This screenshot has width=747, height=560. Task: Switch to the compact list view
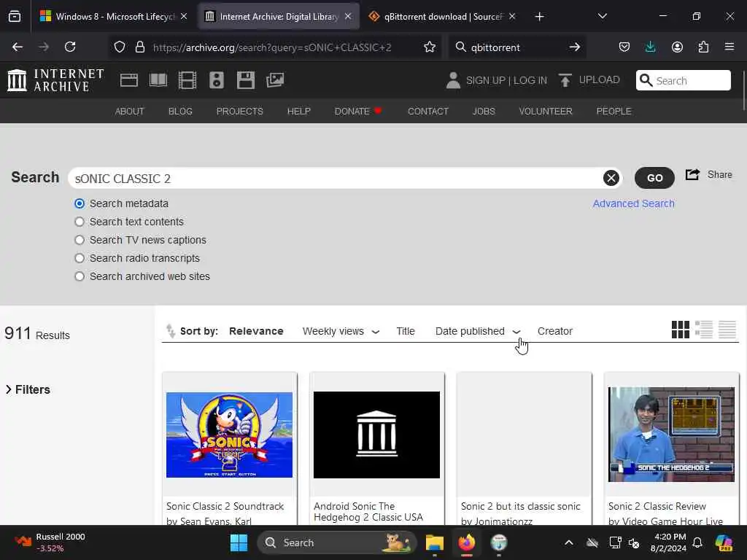(727, 330)
